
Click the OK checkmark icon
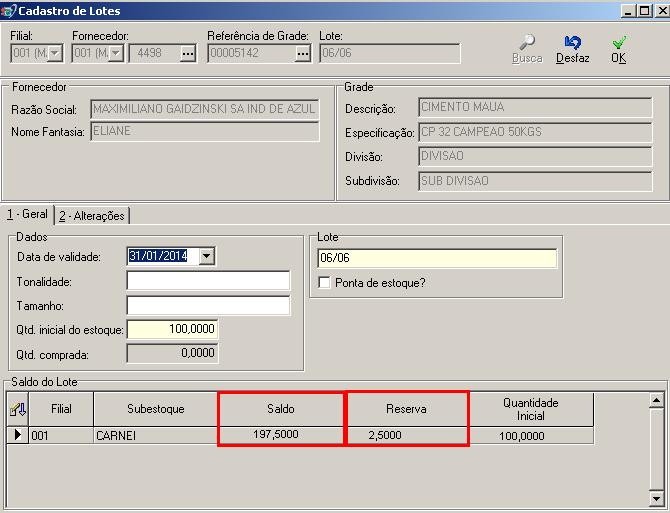(619, 43)
